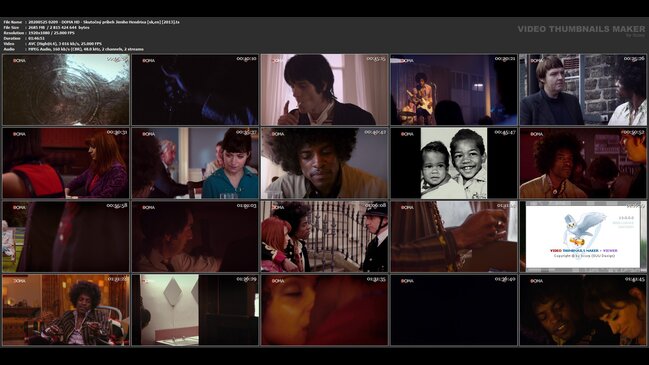Open thumbnail with police officer by railing

tap(324, 236)
